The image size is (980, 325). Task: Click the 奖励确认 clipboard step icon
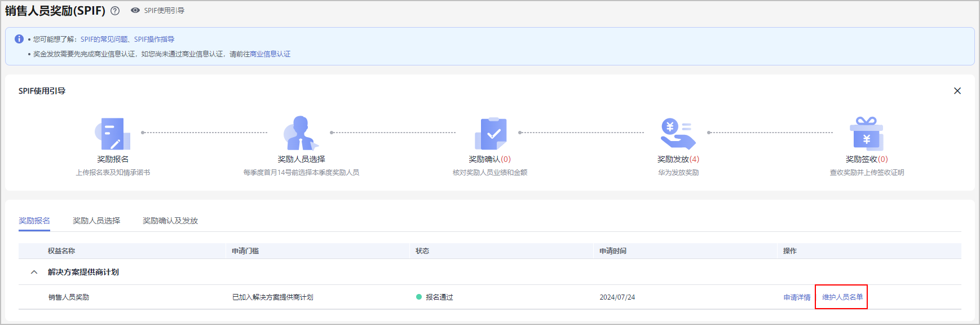pos(490,134)
